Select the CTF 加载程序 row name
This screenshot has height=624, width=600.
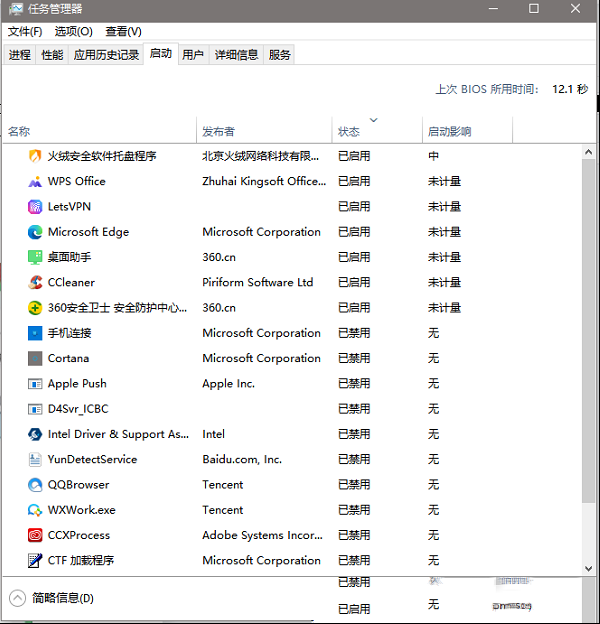click(x=81, y=560)
